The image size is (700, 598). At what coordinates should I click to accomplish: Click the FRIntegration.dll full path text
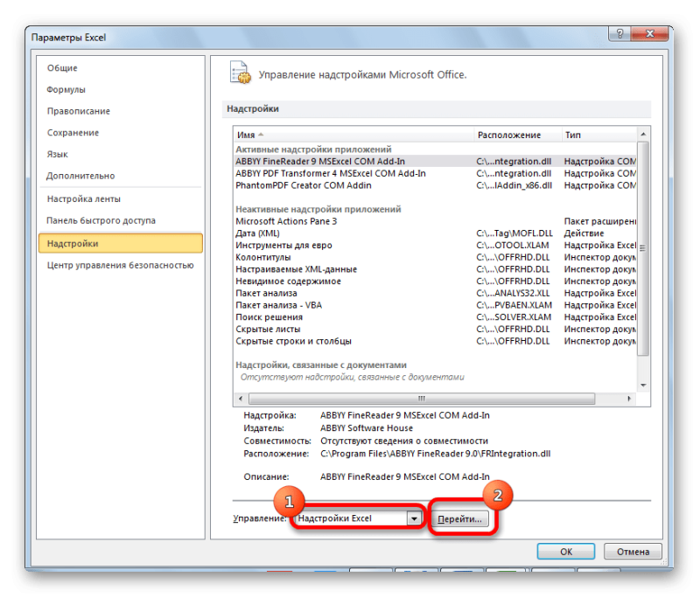click(x=435, y=454)
